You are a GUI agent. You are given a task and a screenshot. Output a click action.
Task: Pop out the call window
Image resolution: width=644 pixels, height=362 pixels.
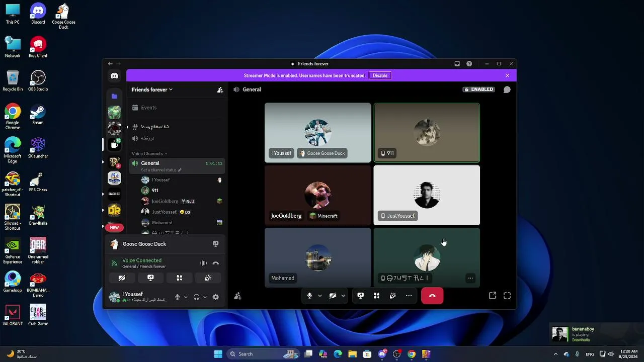pos(493,296)
